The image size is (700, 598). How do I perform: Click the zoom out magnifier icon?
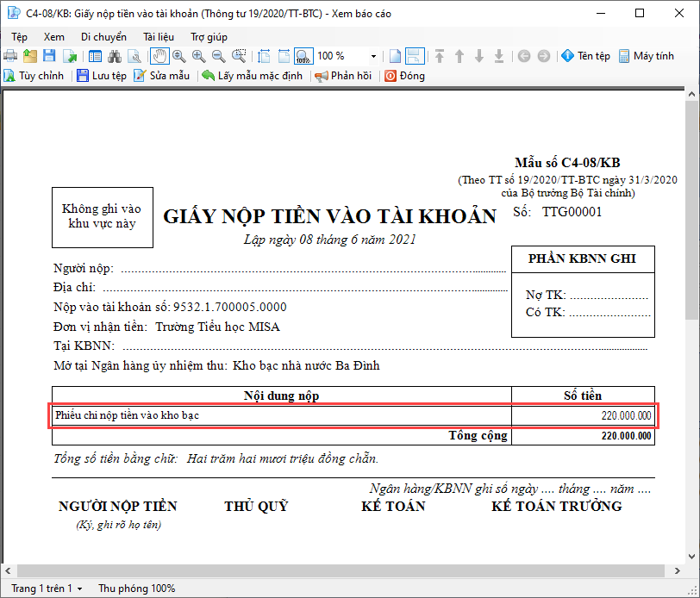pos(219,56)
